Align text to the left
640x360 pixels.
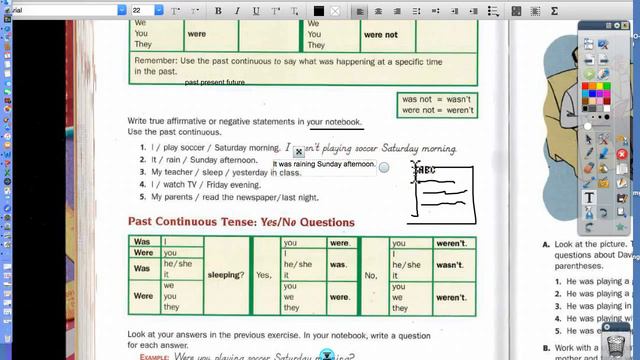tap(360, 11)
